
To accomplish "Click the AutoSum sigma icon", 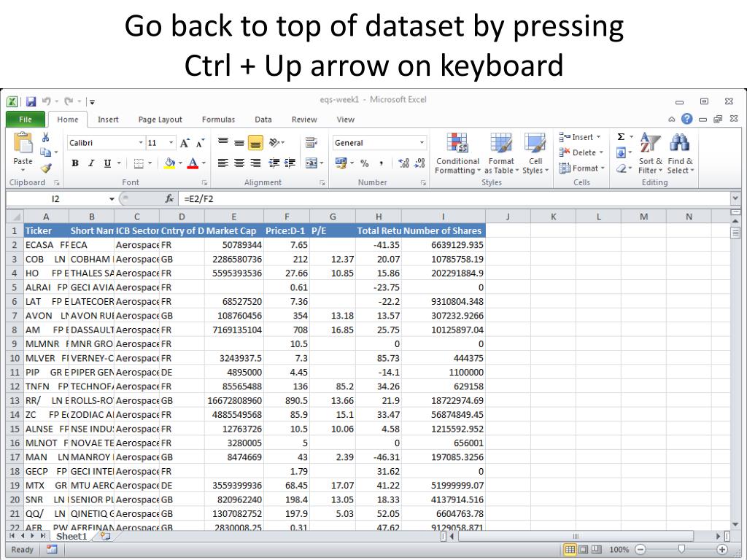I will coord(621,137).
